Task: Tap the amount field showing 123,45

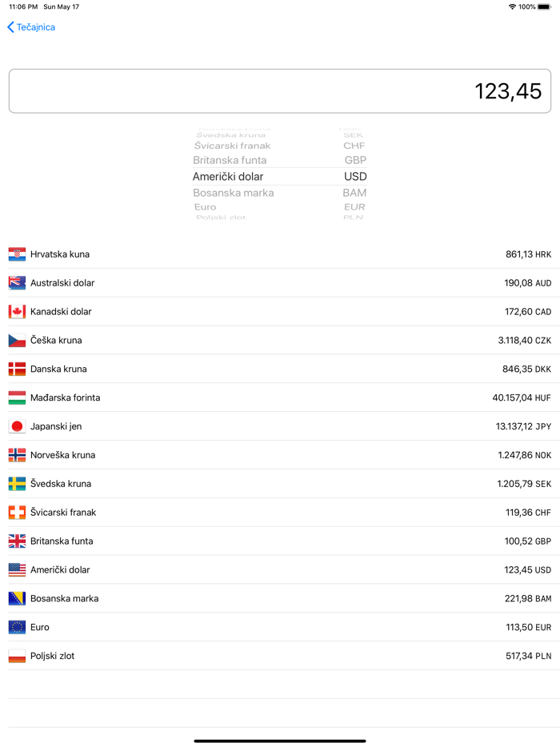Action: coord(280,91)
